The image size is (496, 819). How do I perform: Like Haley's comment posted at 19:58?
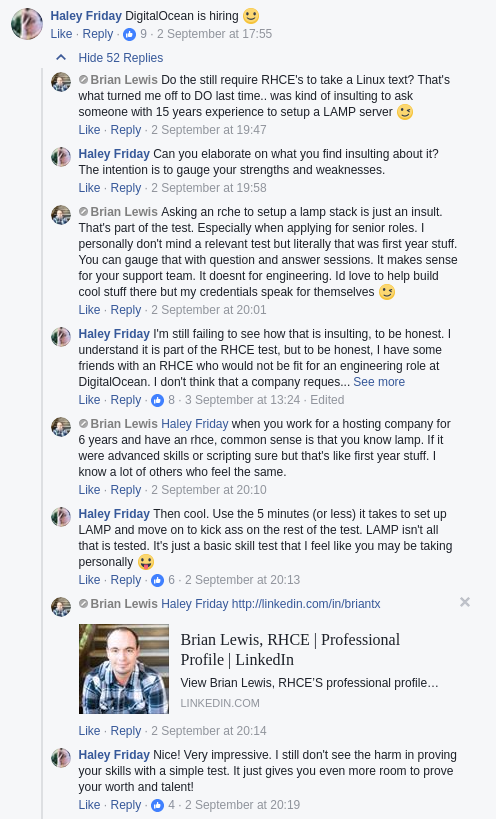(x=89, y=188)
